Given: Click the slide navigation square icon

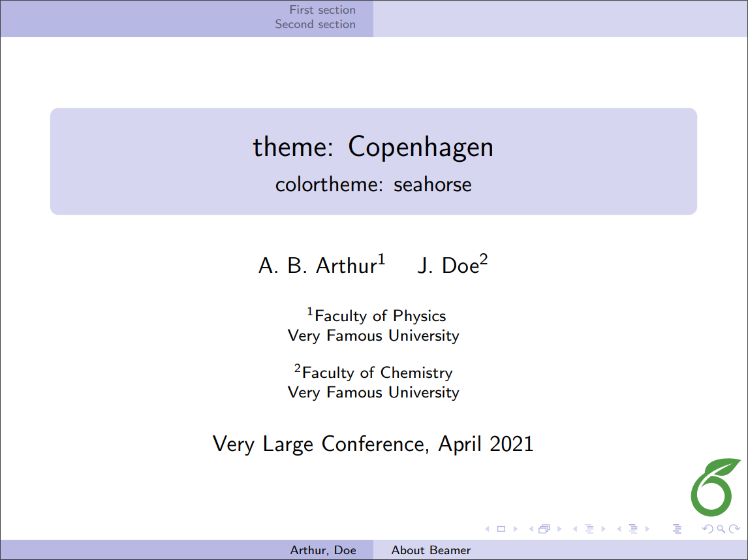Looking at the screenshot, I should pos(501,529).
